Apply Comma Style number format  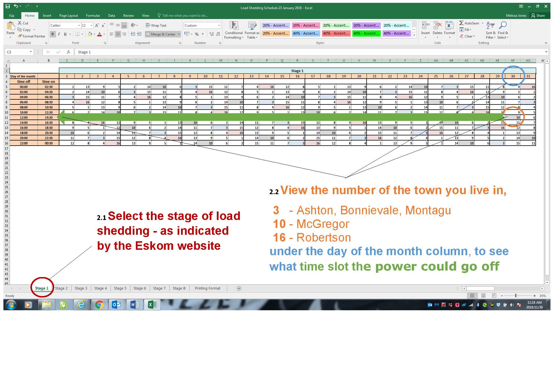(x=203, y=34)
